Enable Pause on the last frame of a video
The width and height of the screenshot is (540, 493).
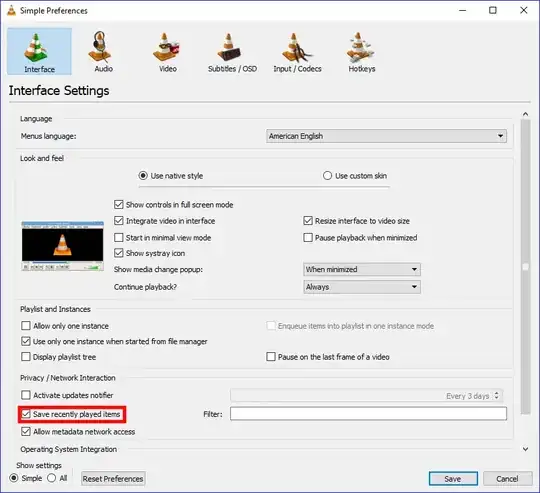[271, 357]
